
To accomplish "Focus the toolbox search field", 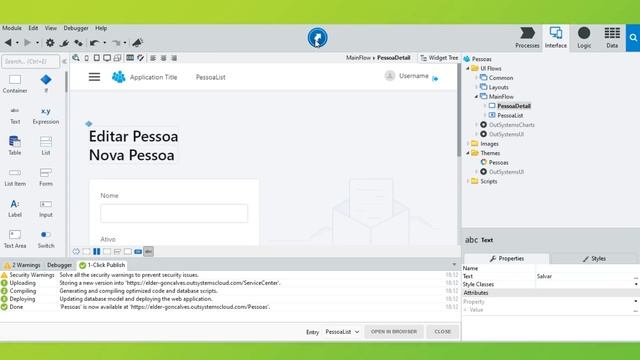I will coord(30,61).
